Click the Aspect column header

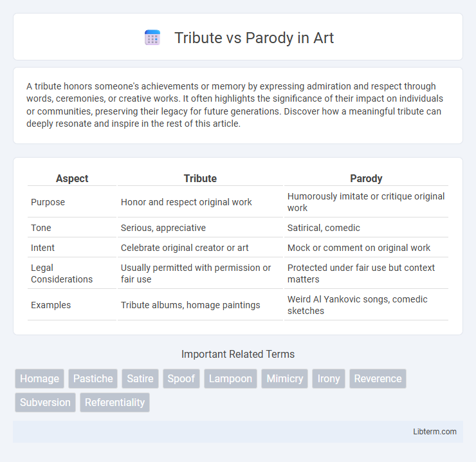point(72,178)
